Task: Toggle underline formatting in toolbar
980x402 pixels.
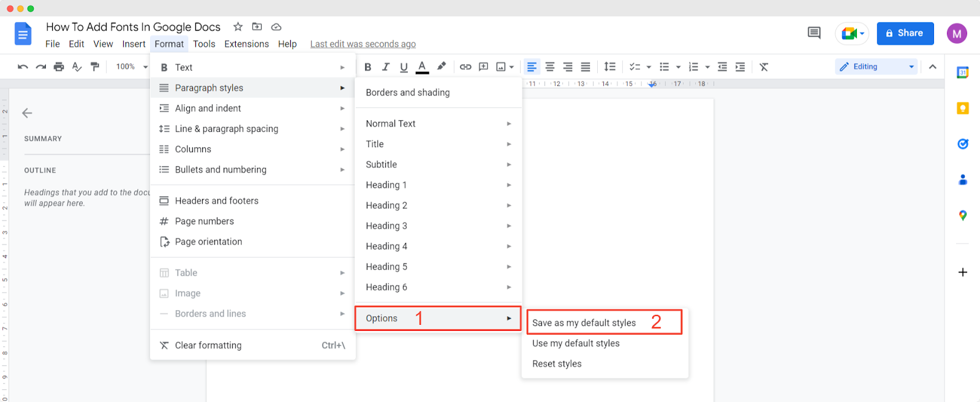Action: point(404,67)
